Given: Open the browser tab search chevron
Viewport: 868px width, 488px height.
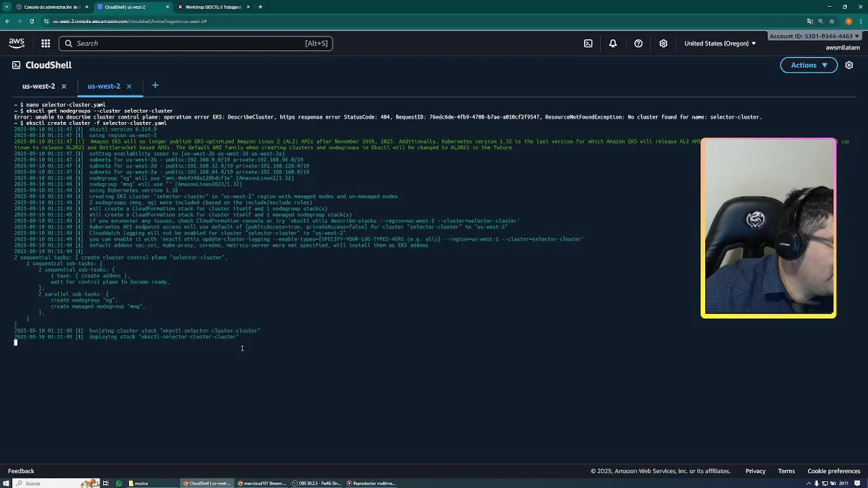Looking at the screenshot, I should [5, 7].
